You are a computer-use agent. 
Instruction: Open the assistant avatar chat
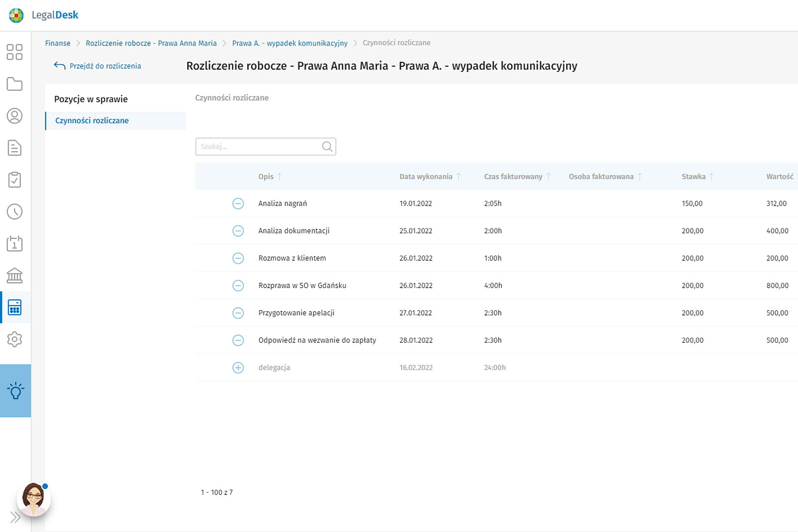pyautogui.click(x=33, y=499)
